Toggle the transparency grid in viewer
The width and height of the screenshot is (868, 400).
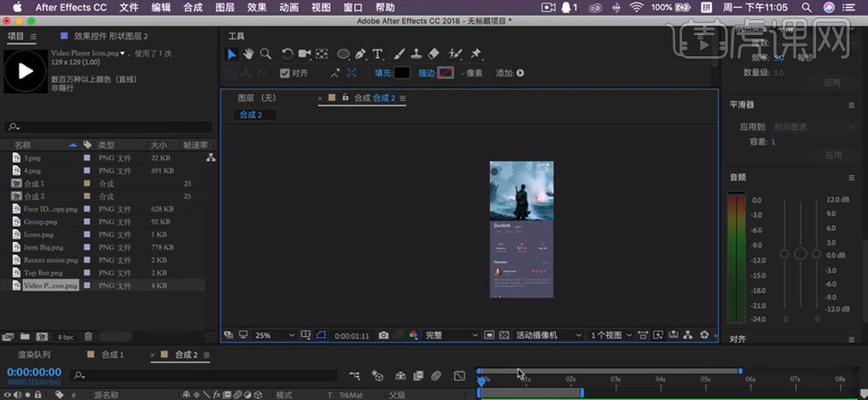click(x=504, y=335)
